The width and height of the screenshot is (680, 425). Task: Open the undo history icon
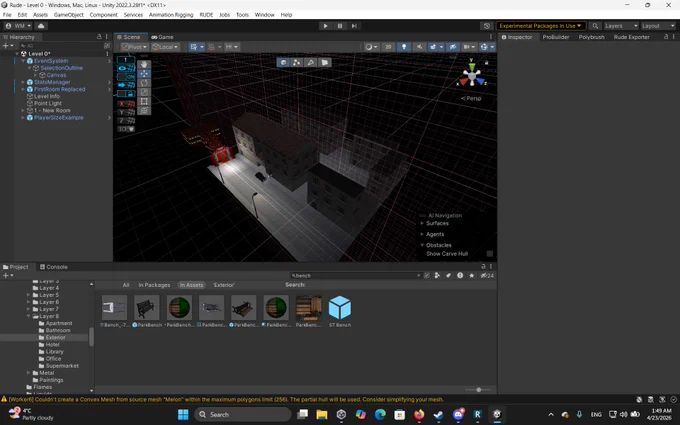pos(487,26)
